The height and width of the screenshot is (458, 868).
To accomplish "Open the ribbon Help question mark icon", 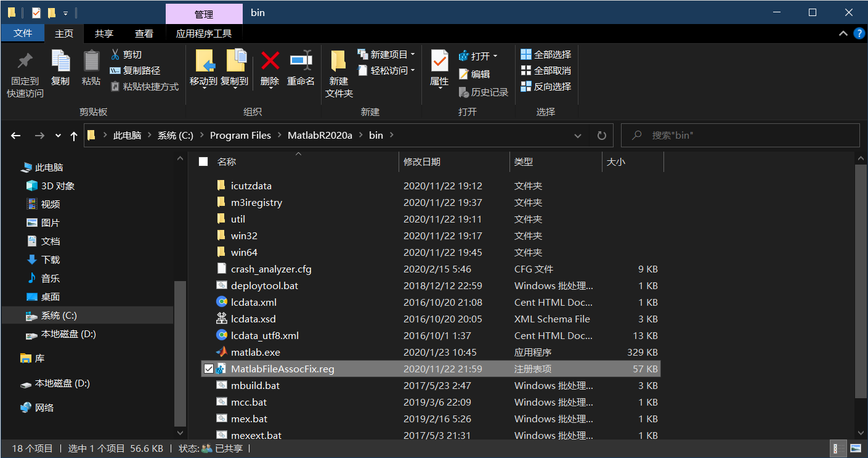I will (x=859, y=33).
